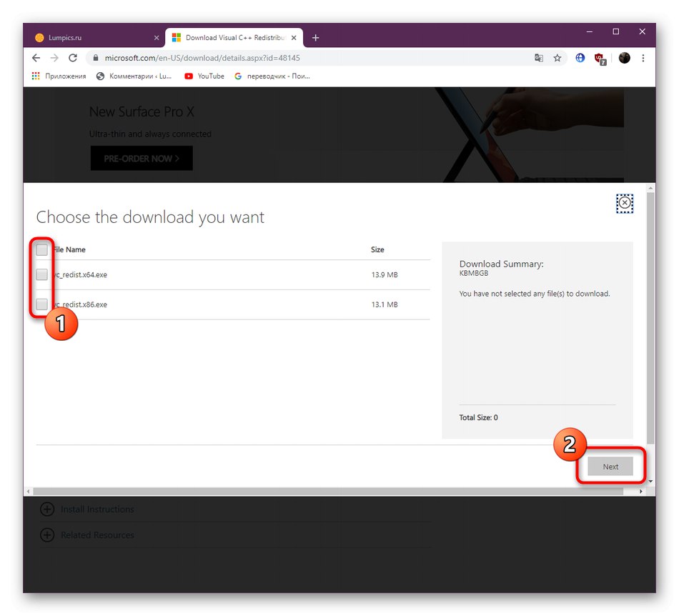This screenshot has height=616, width=679.
Task: Click the Size column header
Action: pos(377,250)
